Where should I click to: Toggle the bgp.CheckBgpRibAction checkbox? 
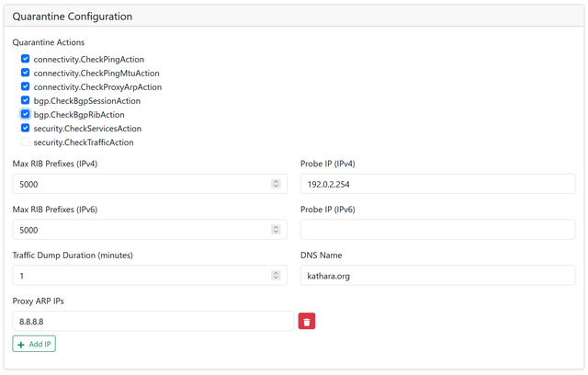(x=26, y=115)
